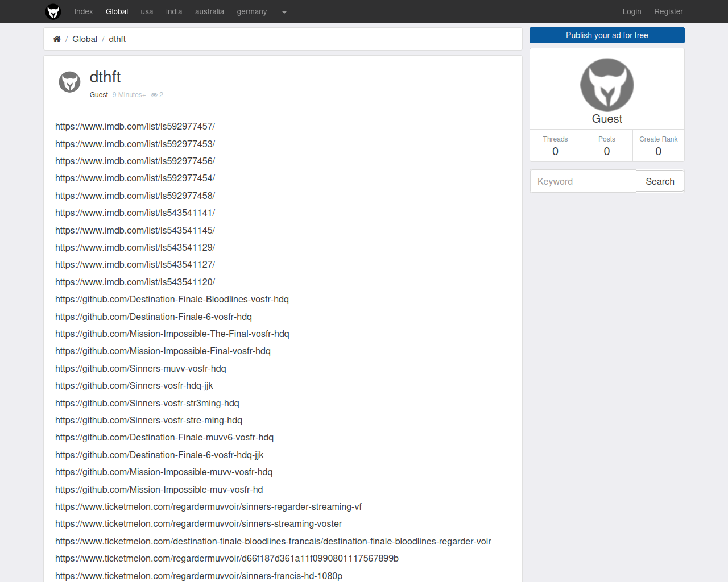Click the site logo in navbar
Image resolution: width=728 pixels, height=582 pixels.
click(53, 11)
